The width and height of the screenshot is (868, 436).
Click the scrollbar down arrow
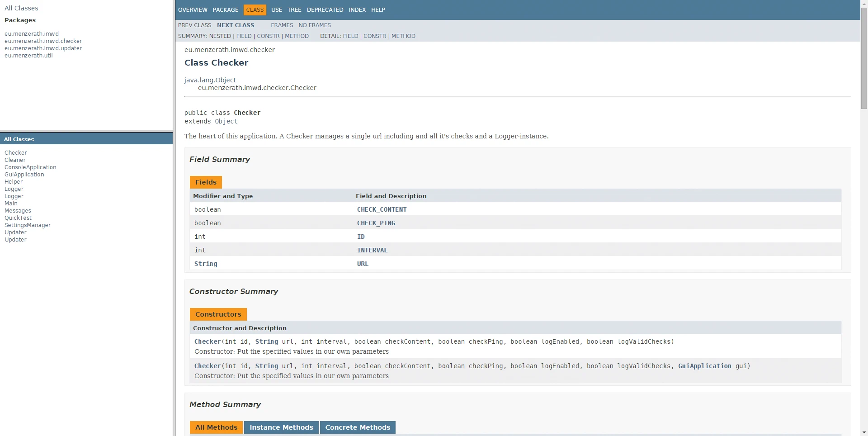pyautogui.click(x=864, y=432)
